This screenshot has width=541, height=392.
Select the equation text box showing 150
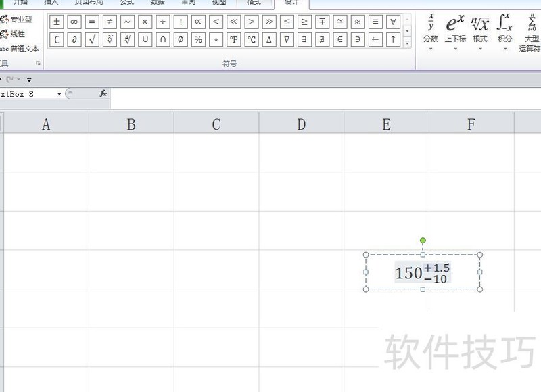pyautogui.click(x=424, y=272)
